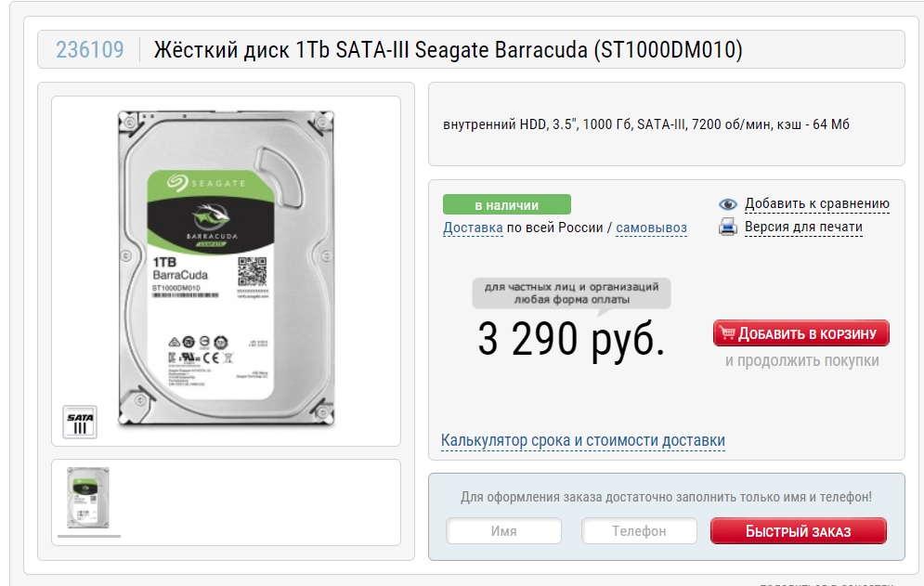The height and width of the screenshot is (586, 924).
Task: Click Добавить к сравнению link
Action: [x=817, y=203]
